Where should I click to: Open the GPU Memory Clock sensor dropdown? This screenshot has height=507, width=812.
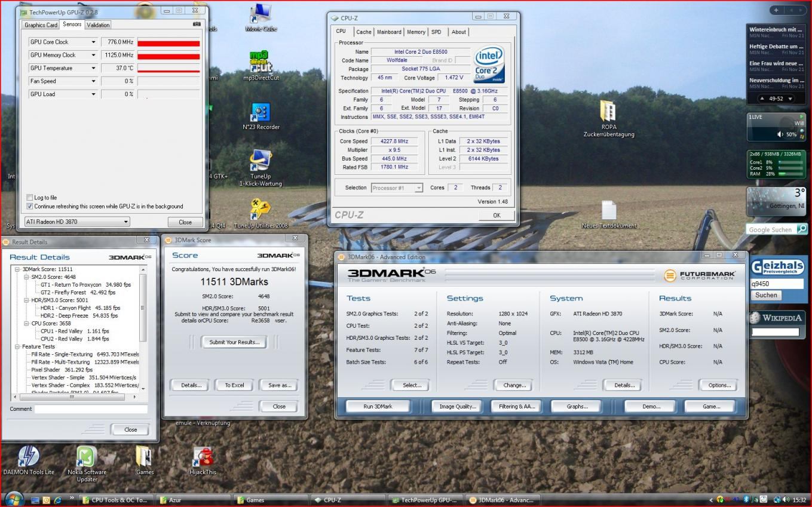click(93, 55)
